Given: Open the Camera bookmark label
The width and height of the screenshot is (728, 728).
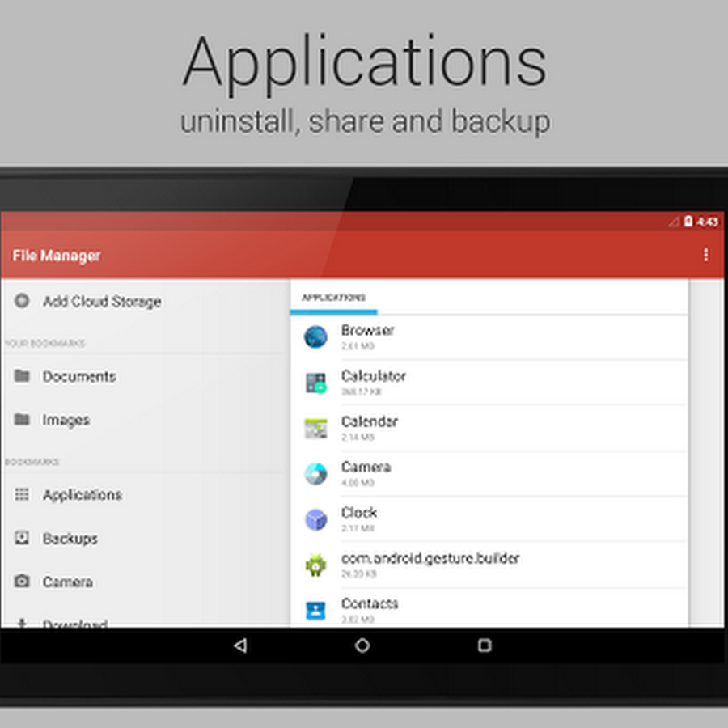Looking at the screenshot, I should (x=68, y=582).
